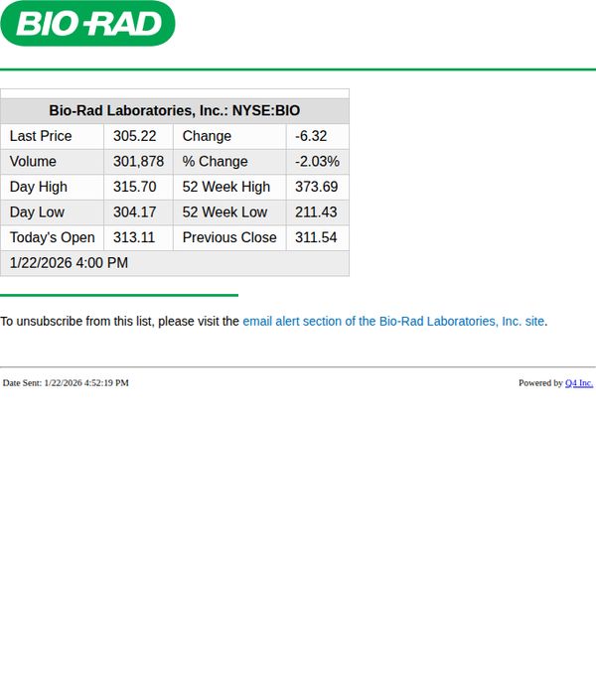The image size is (596, 700).
Task: Select the Day High label
Action: pos(39,187)
